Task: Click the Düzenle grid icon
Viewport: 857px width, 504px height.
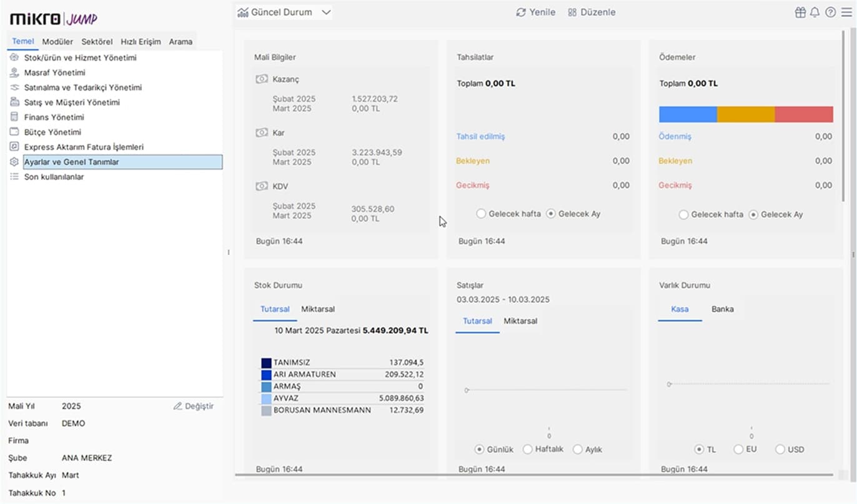Action: coord(572,12)
